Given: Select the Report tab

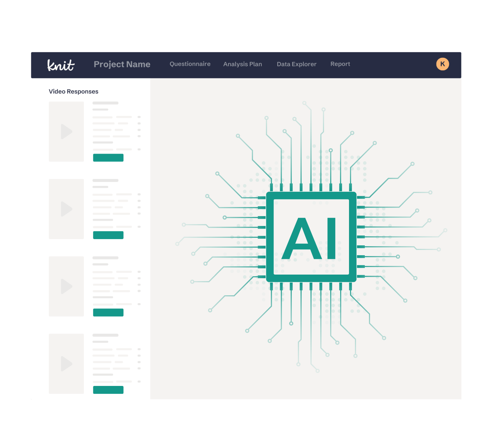Looking at the screenshot, I should click(x=340, y=64).
